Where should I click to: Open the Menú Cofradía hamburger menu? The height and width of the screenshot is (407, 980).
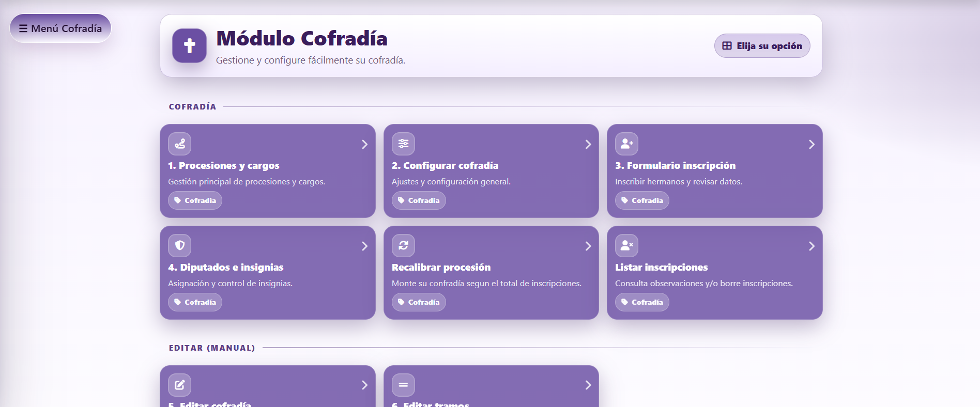tap(60, 28)
